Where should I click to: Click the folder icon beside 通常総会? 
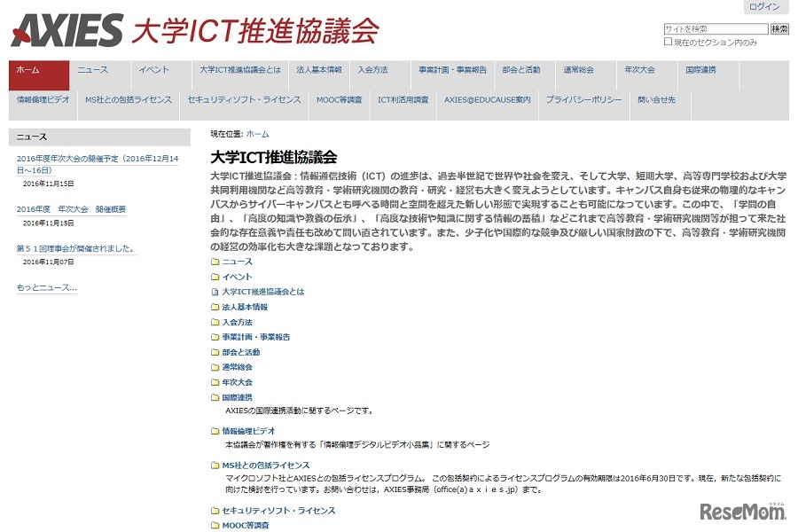215,367
